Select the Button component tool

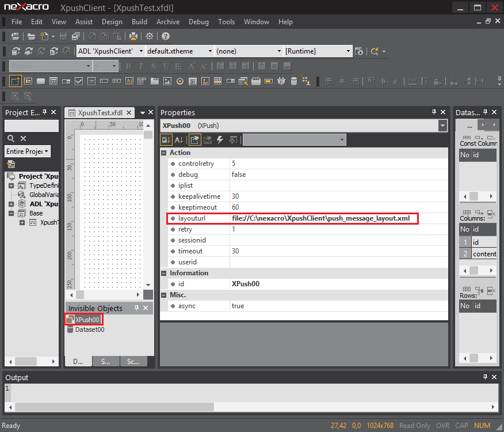[41, 81]
